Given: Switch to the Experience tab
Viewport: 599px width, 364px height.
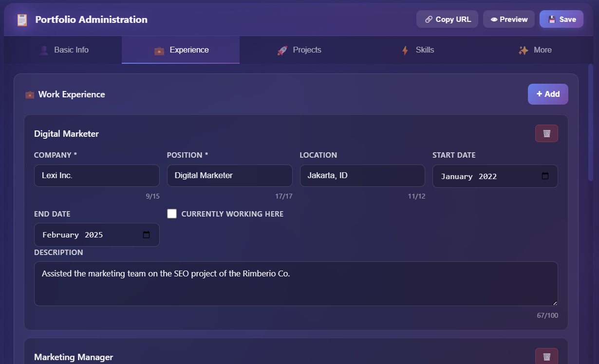Looking at the screenshot, I should coord(180,50).
